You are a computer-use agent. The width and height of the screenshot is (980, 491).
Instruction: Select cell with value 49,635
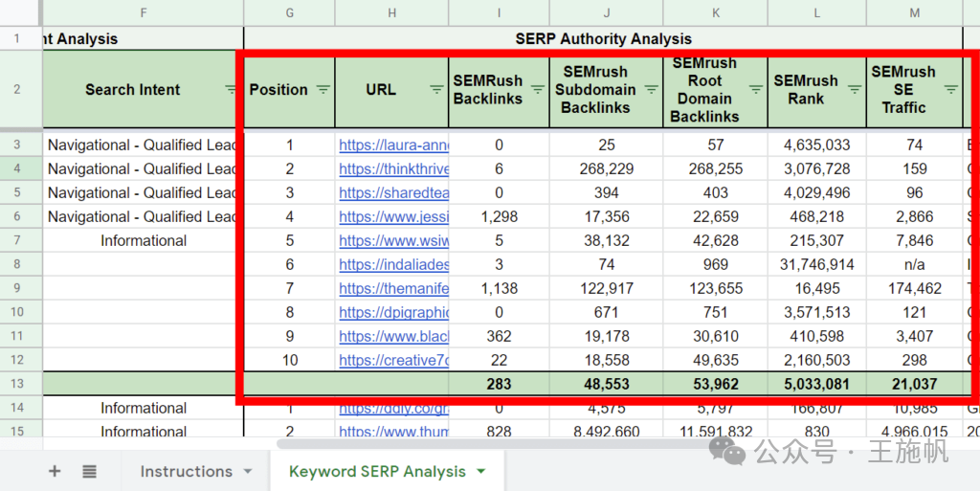pos(716,360)
